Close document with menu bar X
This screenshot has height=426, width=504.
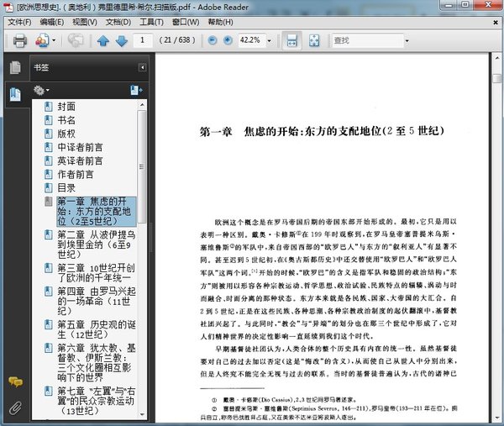point(496,22)
